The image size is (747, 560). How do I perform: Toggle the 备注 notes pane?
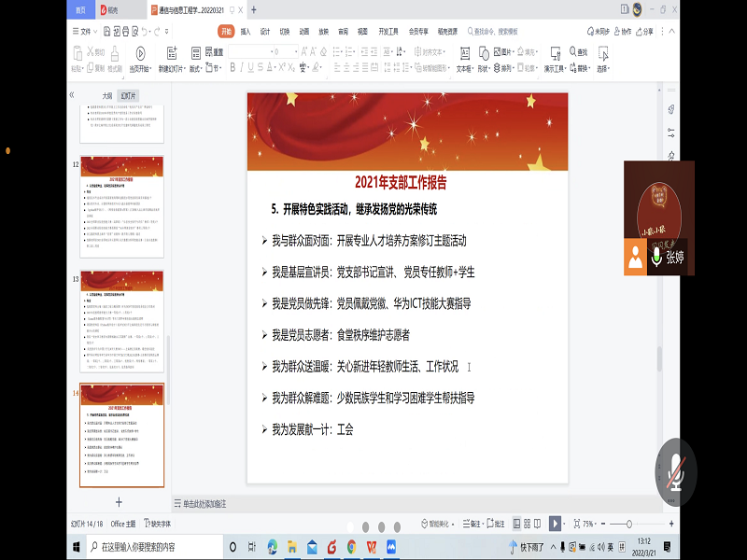pos(475,524)
